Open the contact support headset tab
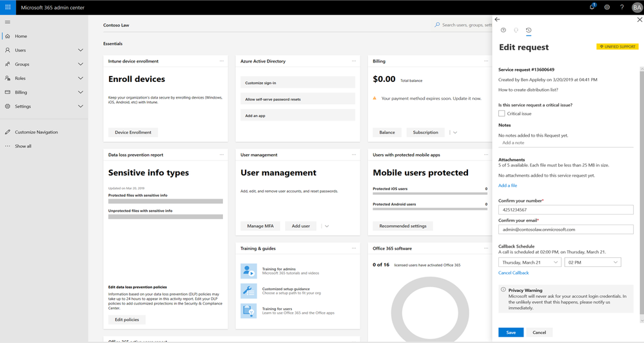 (x=516, y=30)
